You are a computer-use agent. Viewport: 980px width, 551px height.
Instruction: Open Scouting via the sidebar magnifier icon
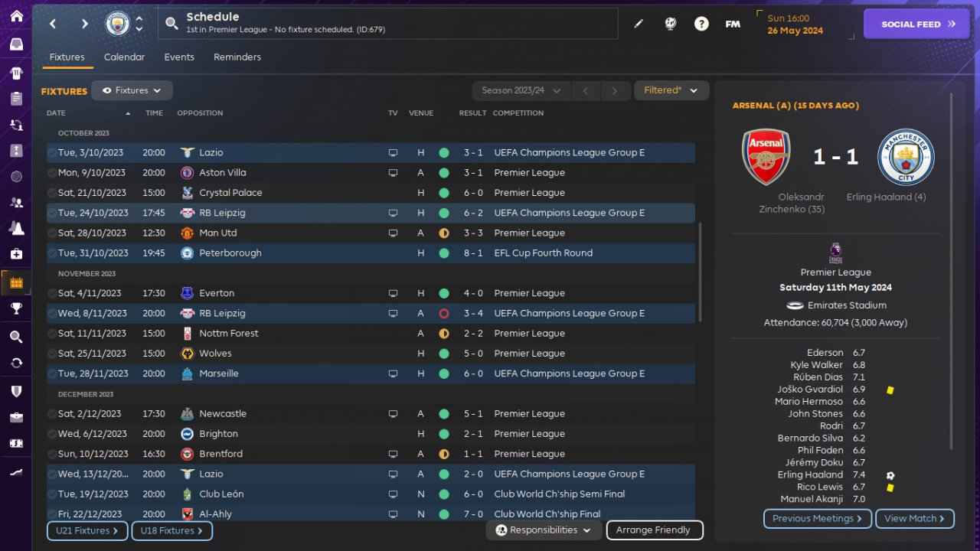point(16,337)
